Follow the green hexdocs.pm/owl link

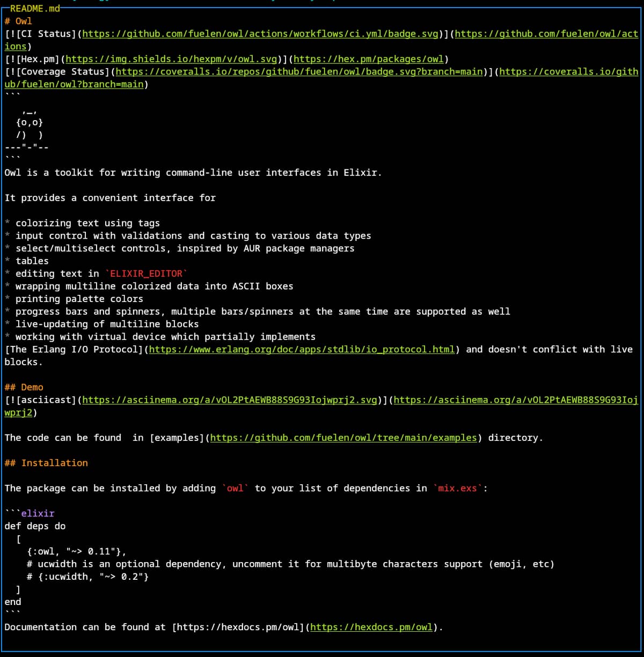click(x=371, y=627)
